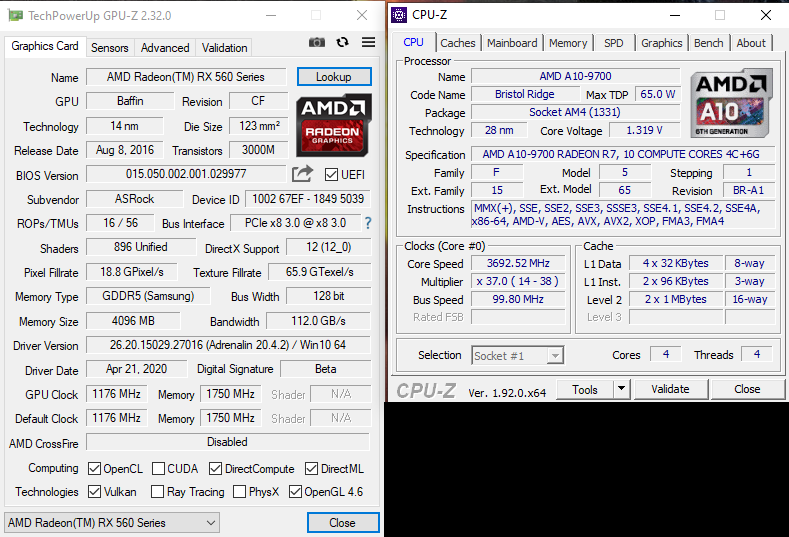Screen dimensions: 789x537
Task: Take a screenshot with GPU-Z camera icon
Action: [317, 42]
